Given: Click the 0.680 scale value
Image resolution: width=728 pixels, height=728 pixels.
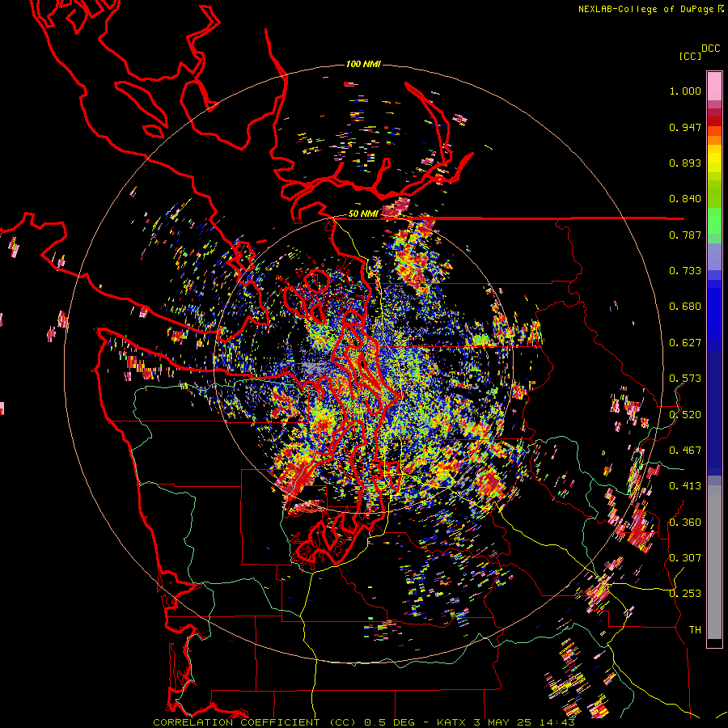Looking at the screenshot, I should click(x=685, y=307).
